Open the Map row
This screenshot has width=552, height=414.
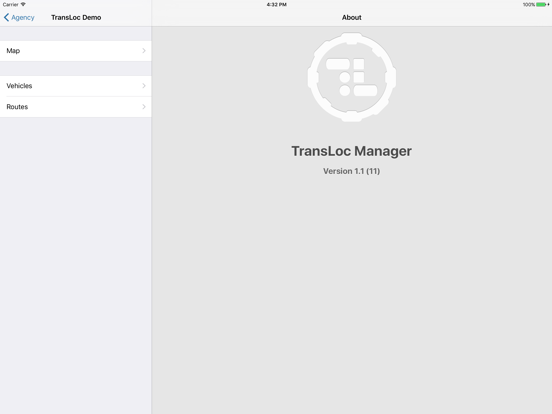click(x=76, y=51)
